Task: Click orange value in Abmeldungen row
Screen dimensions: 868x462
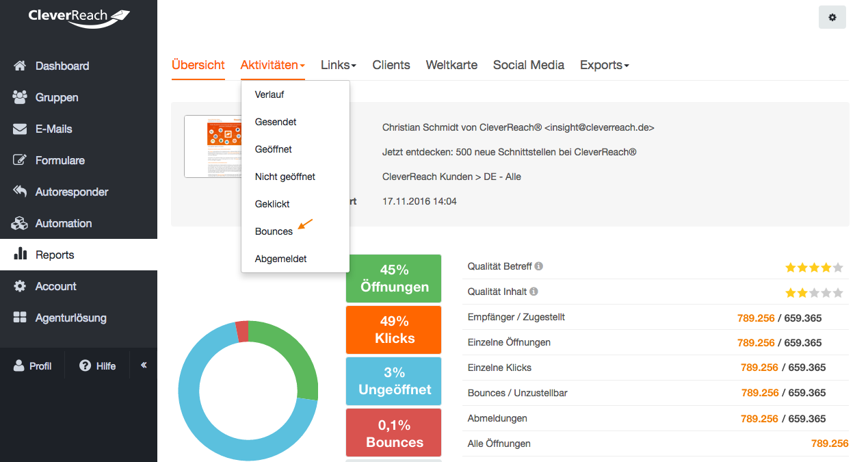Action: 759,418
